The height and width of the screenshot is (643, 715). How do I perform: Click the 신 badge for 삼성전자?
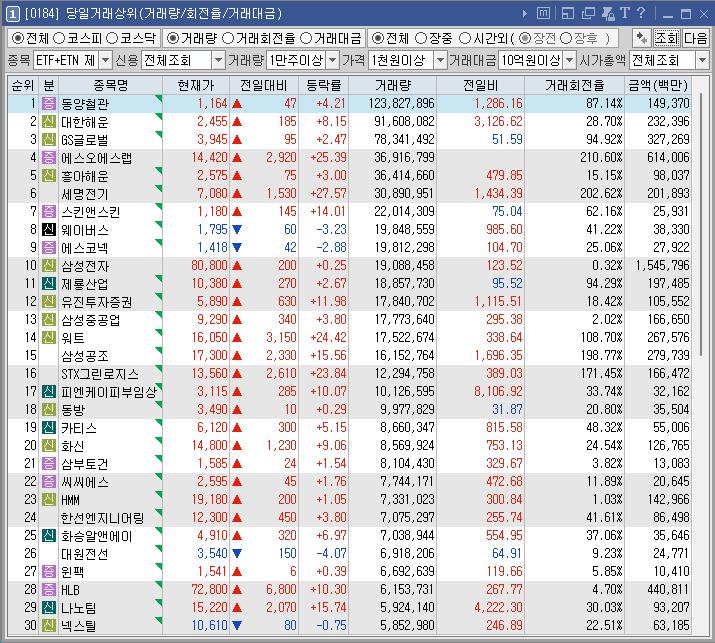[49, 265]
